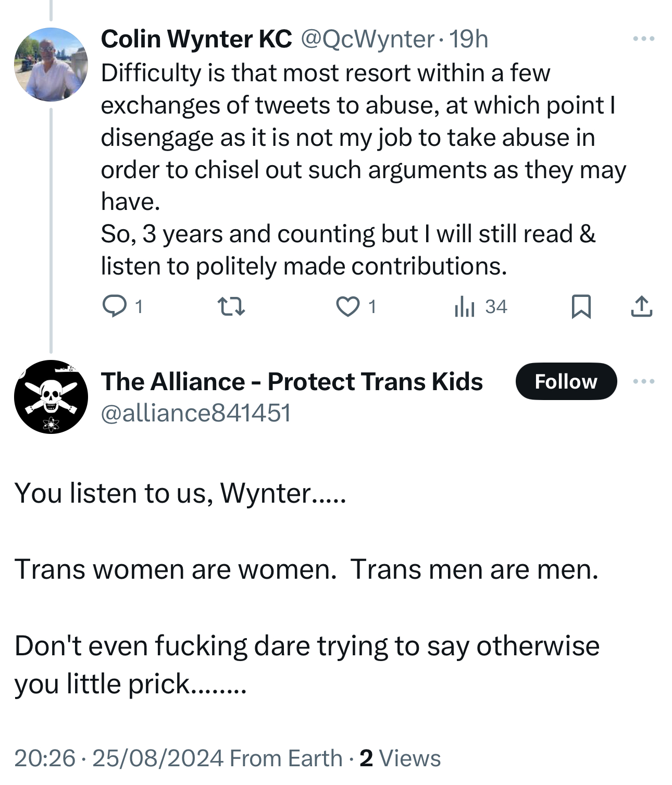Viewport: 672px width, 785px height.
Task: Like Colin Wynter's tweet with heart icon
Action: pyautogui.click(x=347, y=306)
